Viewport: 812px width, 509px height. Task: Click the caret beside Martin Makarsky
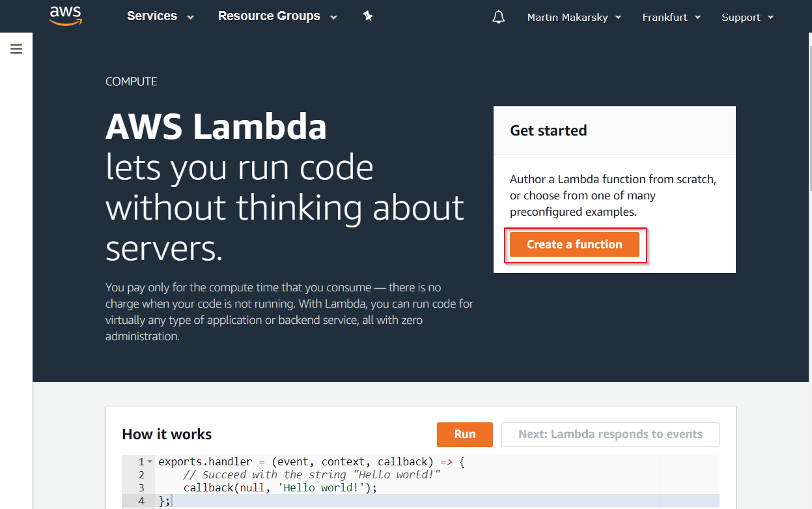[x=617, y=18]
